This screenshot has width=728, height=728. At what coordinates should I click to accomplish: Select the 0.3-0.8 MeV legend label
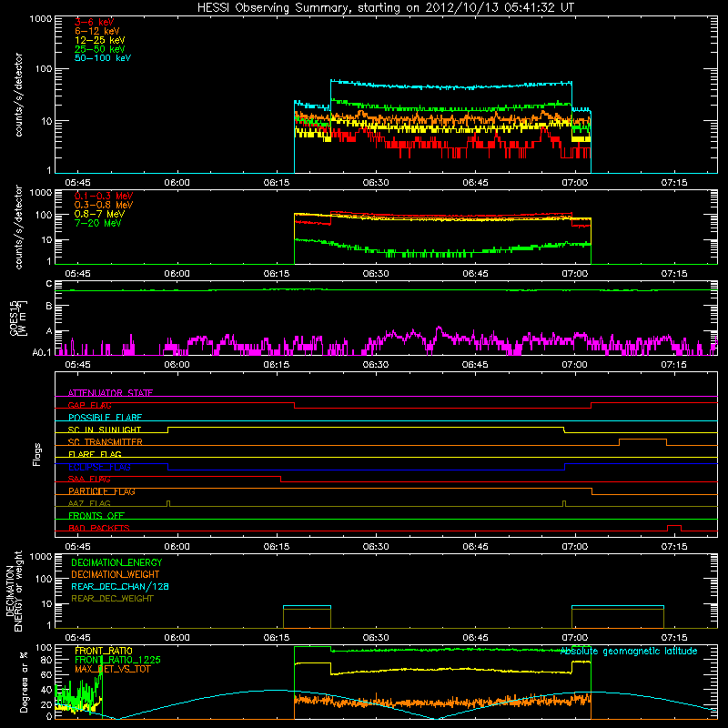[x=104, y=206]
